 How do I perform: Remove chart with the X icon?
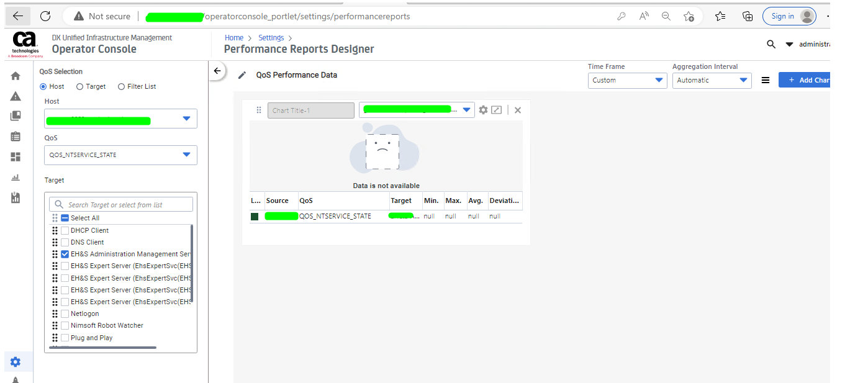point(518,110)
